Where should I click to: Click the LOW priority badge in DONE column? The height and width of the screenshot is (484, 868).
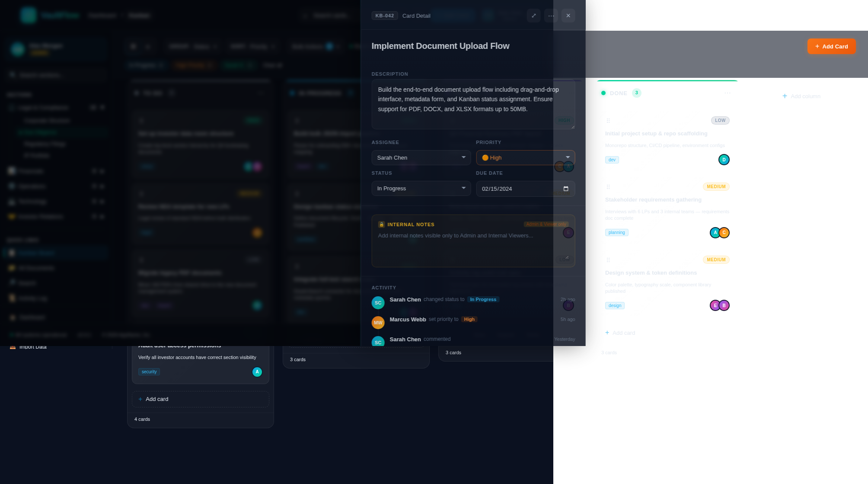[x=720, y=120]
